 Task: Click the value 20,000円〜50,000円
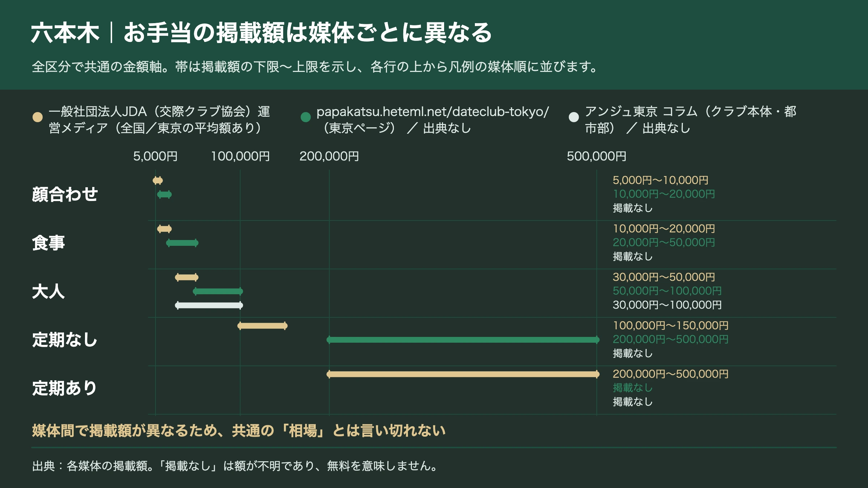point(664,243)
